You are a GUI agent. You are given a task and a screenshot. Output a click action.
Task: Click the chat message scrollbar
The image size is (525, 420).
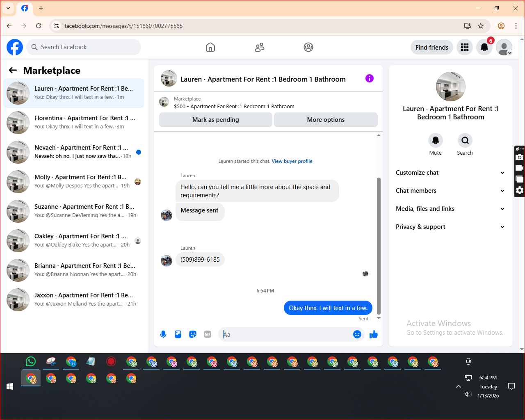pyautogui.click(x=379, y=246)
